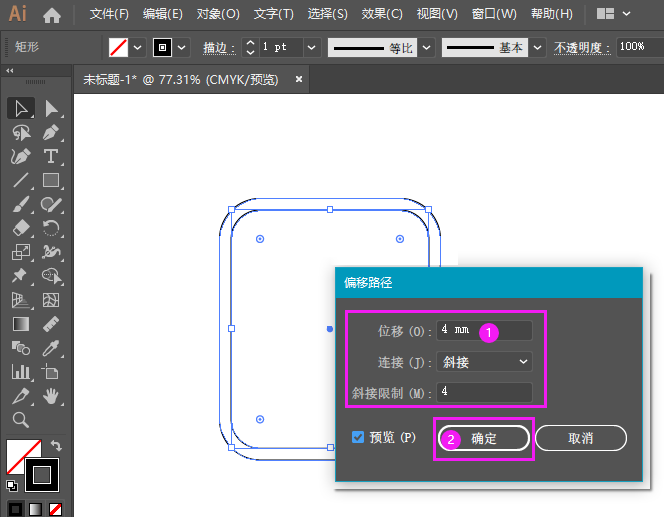664x517 pixels.
Task: Choose the Type tool
Action: click(x=51, y=157)
